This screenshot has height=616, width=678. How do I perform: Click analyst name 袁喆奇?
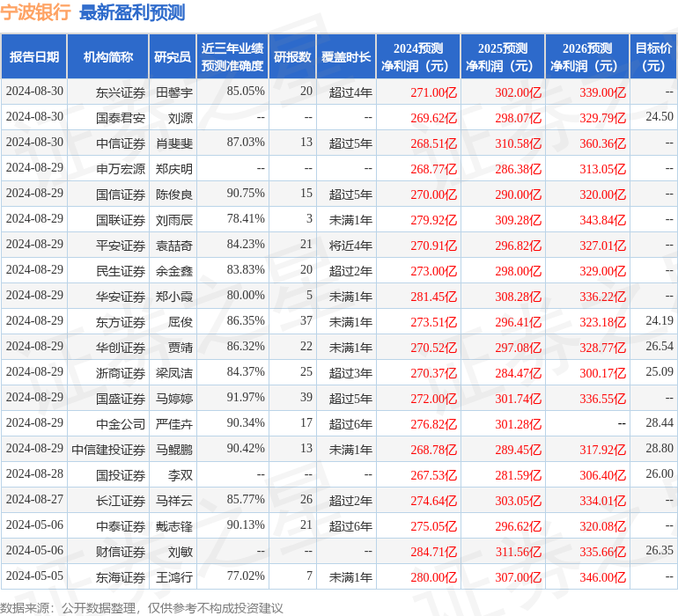click(x=174, y=246)
